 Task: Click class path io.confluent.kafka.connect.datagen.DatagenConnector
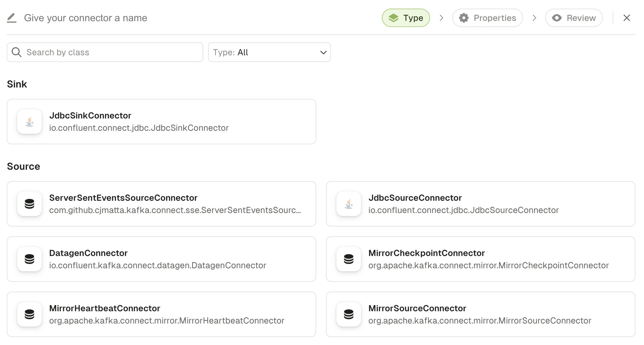click(158, 265)
